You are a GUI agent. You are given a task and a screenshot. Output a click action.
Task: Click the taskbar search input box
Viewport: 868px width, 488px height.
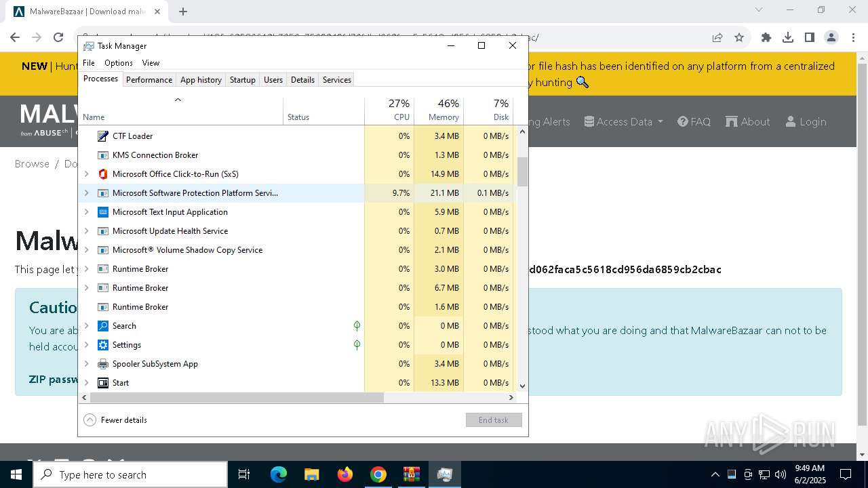point(130,474)
